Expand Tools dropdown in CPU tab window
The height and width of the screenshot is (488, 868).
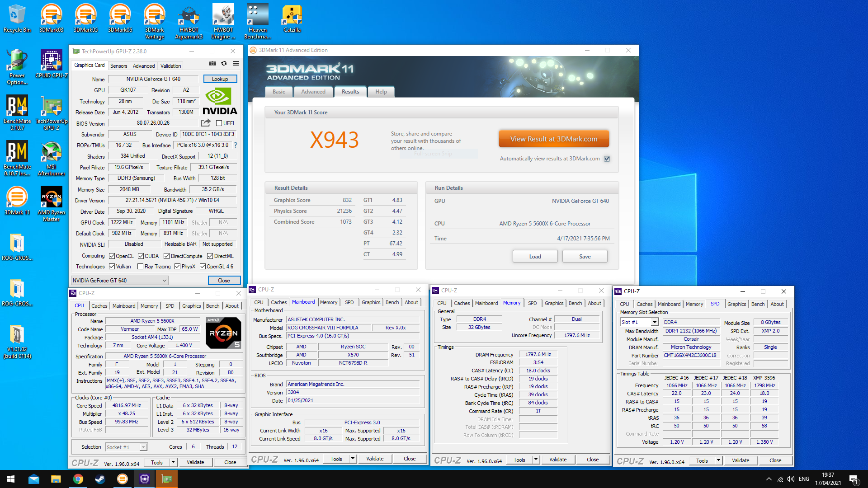click(x=173, y=462)
